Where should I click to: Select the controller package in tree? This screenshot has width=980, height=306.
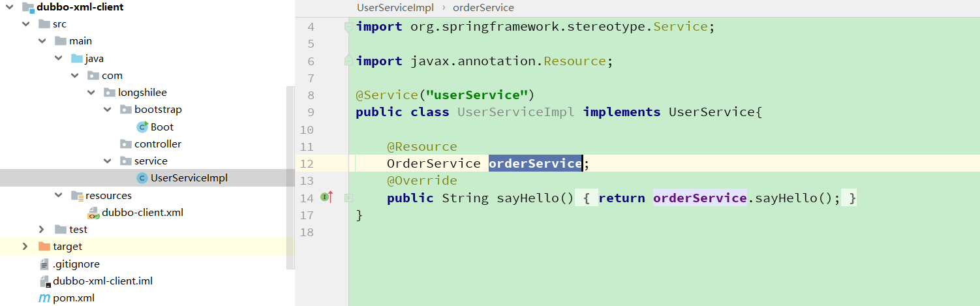point(158,144)
